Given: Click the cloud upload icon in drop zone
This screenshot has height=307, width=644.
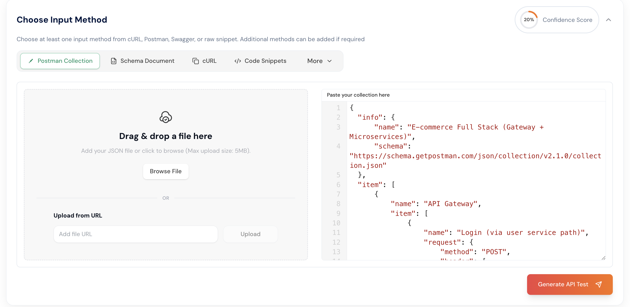Looking at the screenshot, I should pos(166,117).
